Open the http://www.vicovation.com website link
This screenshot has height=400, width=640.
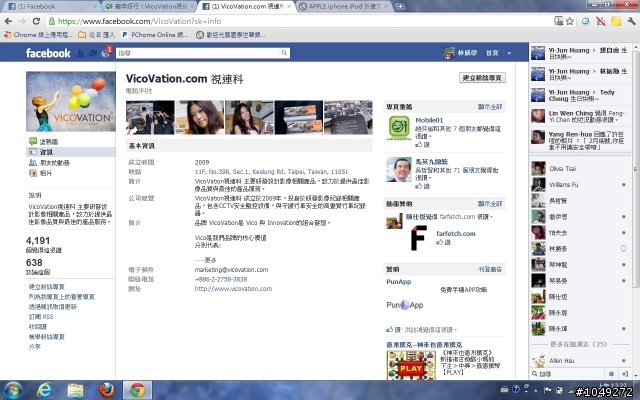[x=233, y=289]
